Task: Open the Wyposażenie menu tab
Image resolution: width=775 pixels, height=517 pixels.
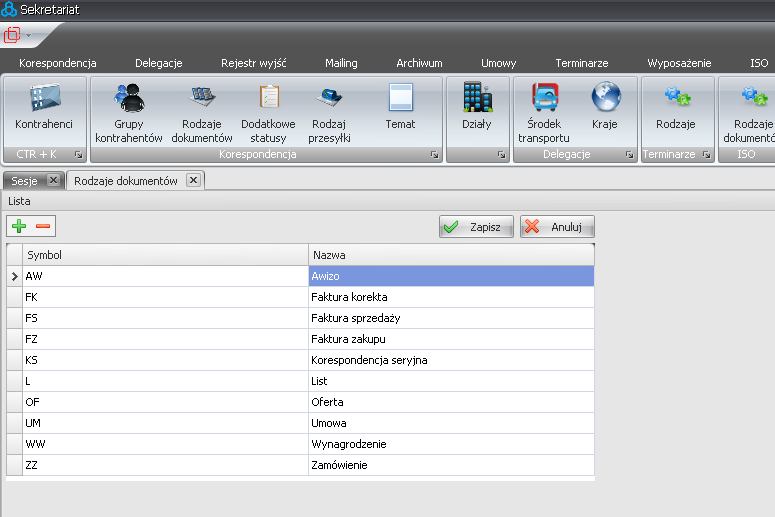Action: click(679, 63)
